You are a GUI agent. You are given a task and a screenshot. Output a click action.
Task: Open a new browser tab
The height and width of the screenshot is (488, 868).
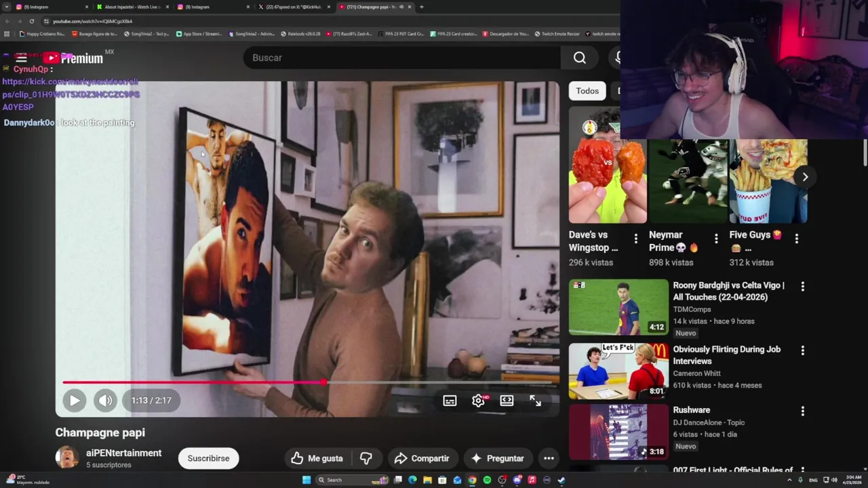tap(422, 7)
